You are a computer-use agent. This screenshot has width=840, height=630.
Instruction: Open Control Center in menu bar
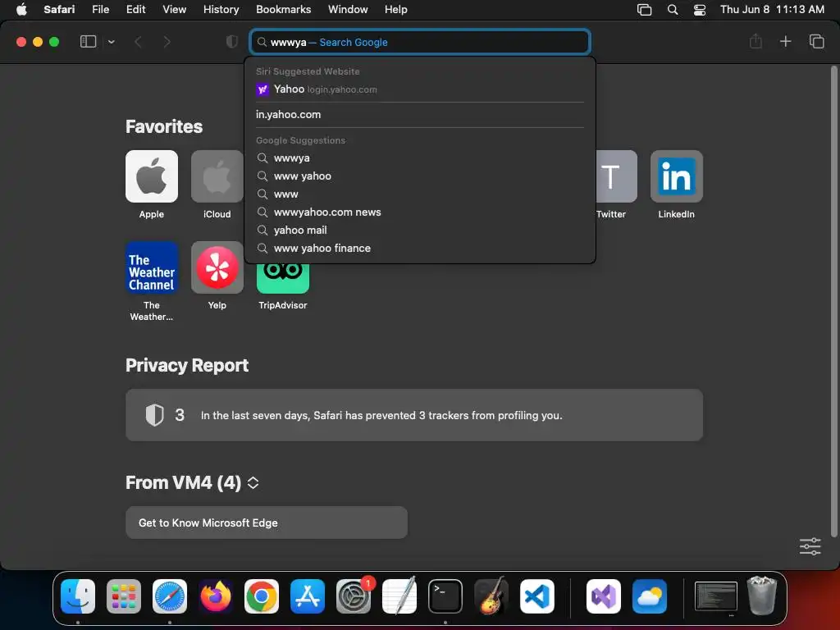[699, 9]
